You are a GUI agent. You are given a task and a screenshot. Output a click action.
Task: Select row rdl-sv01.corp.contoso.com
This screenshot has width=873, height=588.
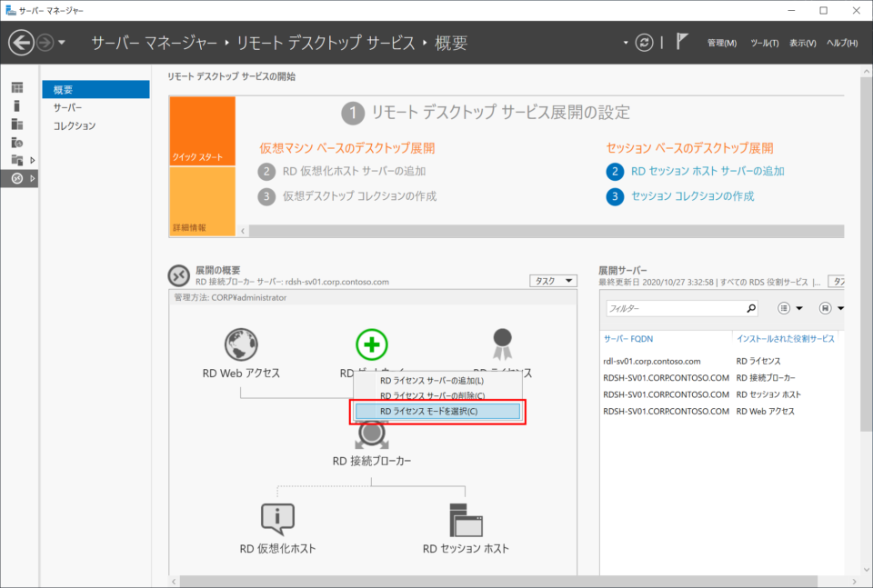[721, 361]
